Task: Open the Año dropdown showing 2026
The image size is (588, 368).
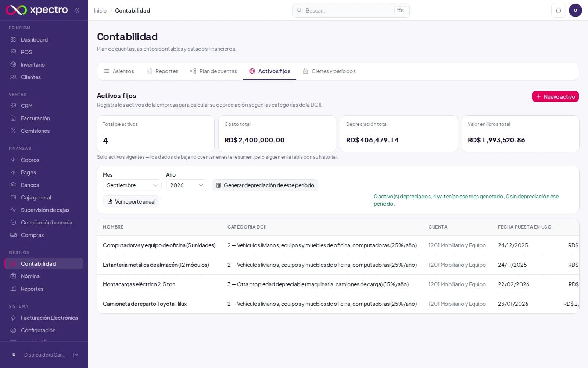Action: coord(186,185)
